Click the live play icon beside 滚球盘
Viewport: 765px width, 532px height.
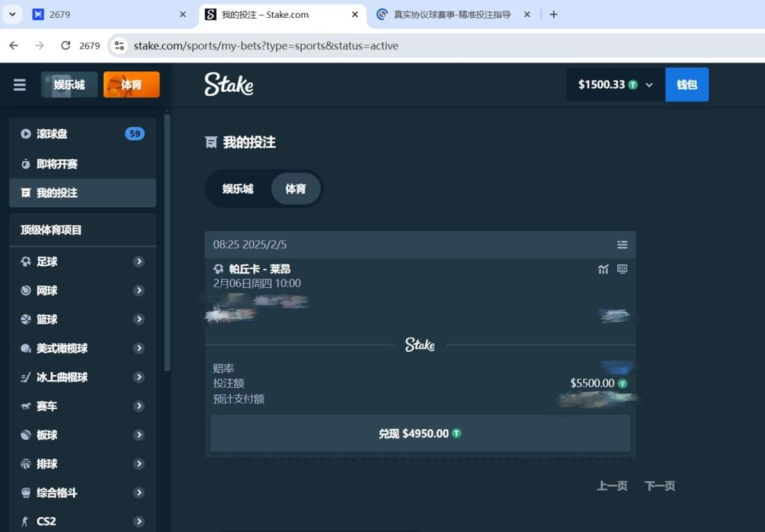coord(25,134)
